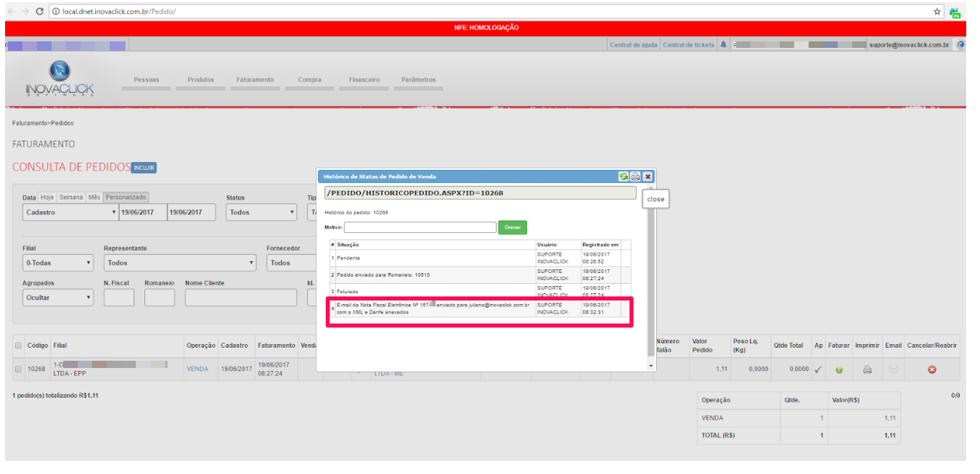Image resolution: width=980 pixels, height=474 pixels.
Task: Expand the Filial dropdown showing 0-Todas
Action: (57, 263)
